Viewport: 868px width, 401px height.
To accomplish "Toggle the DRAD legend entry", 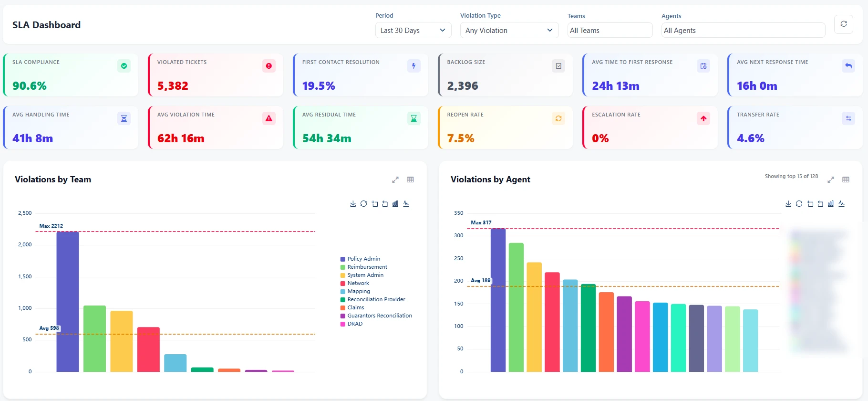I will click(x=351, y=324).
